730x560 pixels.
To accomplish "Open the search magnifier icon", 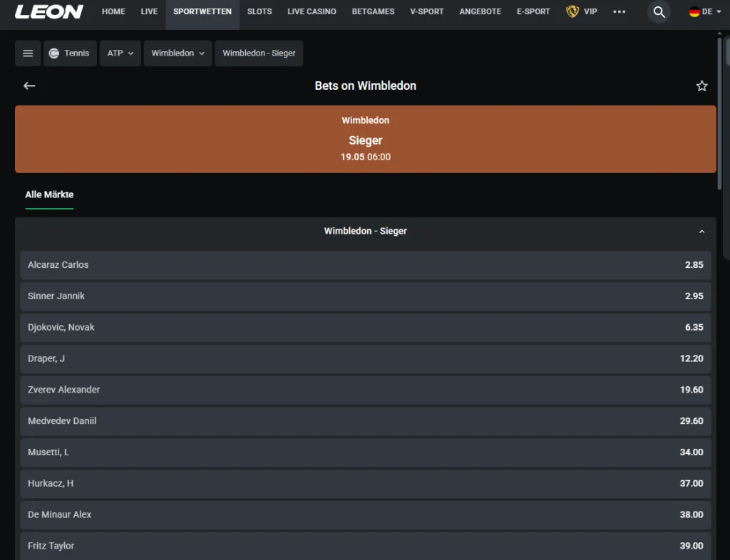I will click(x=659, y=12).
